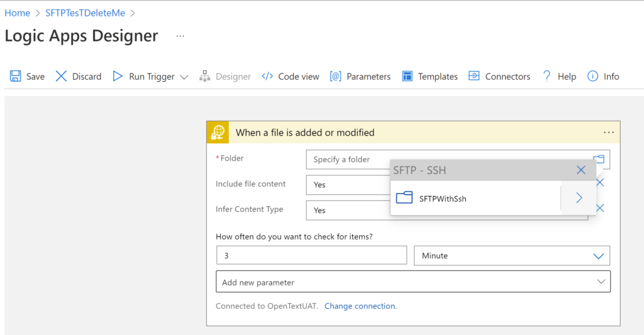Screen dimensions: 644x335
Task: Select the SFTPWithSsh folder entry
Action: (475, 198)
